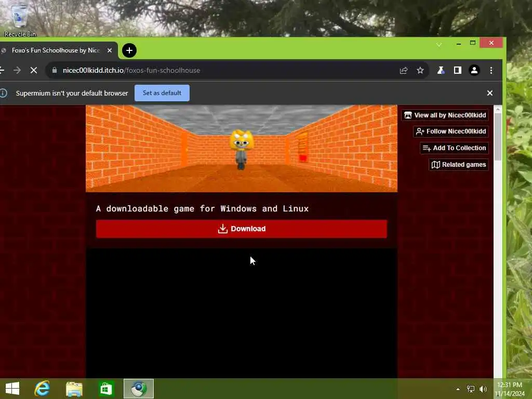532x399 pixels.
Task: Share this page via toolbar icon
Action: click(403, 70)
